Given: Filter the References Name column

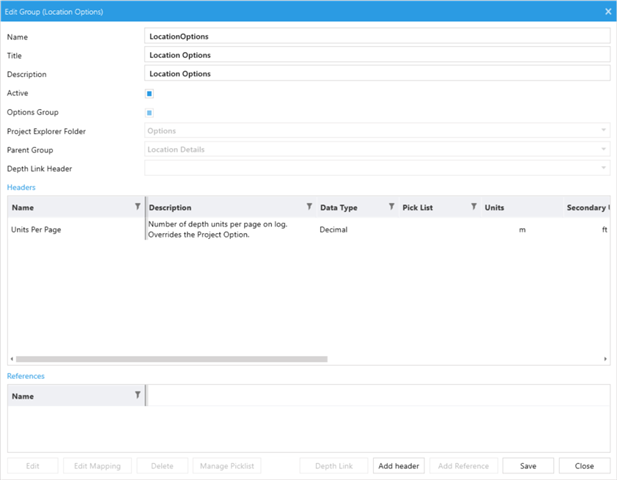Looking at the screenshot, I should [x=137, y=395].
